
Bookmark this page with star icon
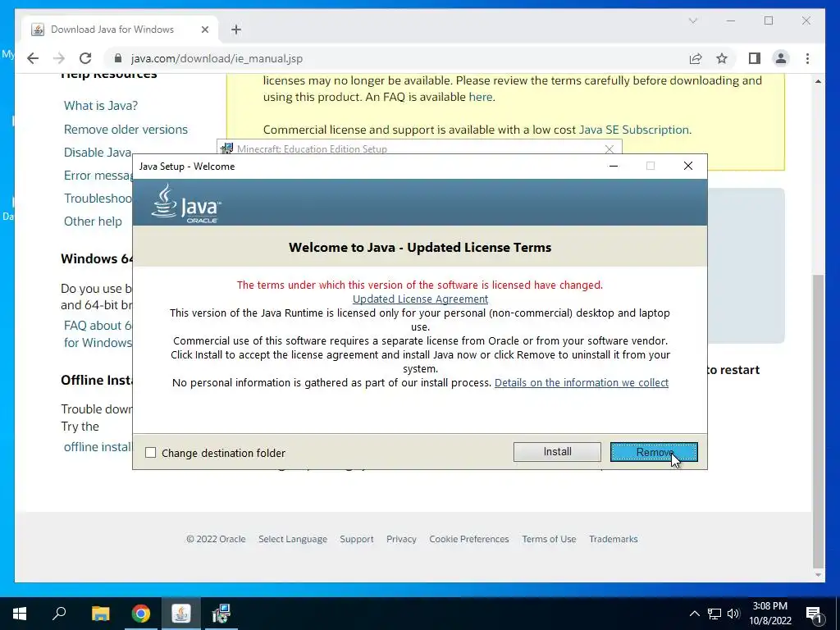click(x=722, y=58)
